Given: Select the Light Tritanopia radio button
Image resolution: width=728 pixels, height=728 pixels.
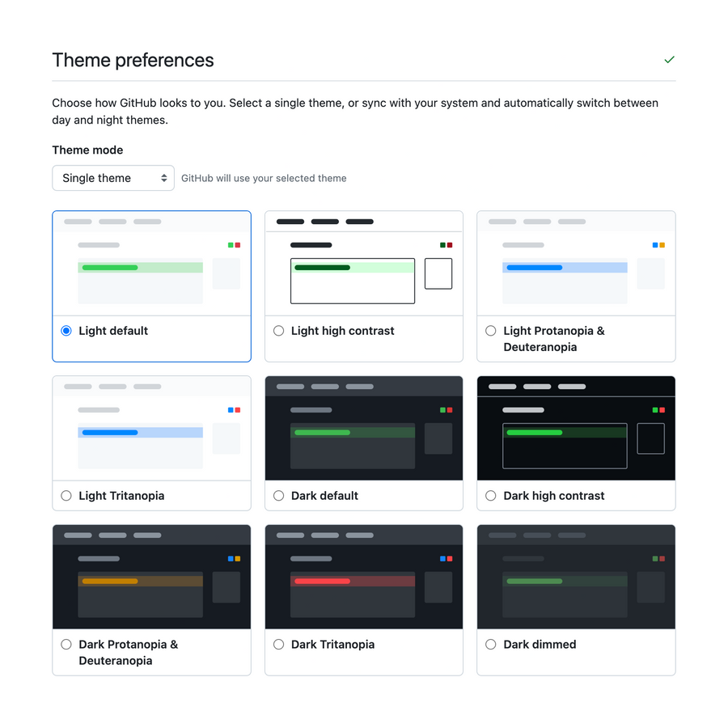Looking at the screenshot, I should [66, 495].
